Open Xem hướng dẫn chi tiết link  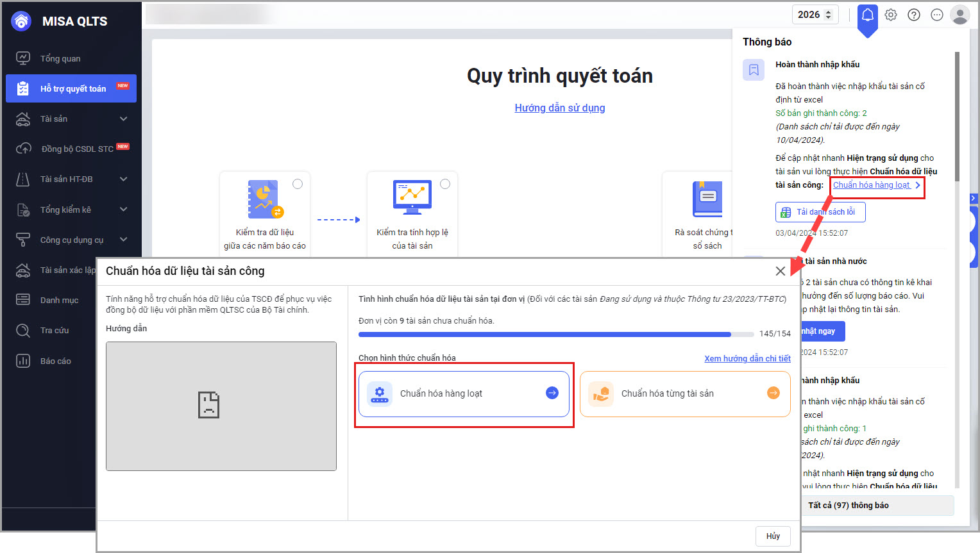pos(747,358)
